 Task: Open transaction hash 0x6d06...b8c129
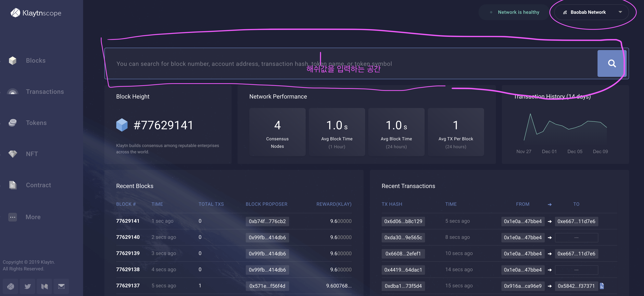click(x=403, y=221)
